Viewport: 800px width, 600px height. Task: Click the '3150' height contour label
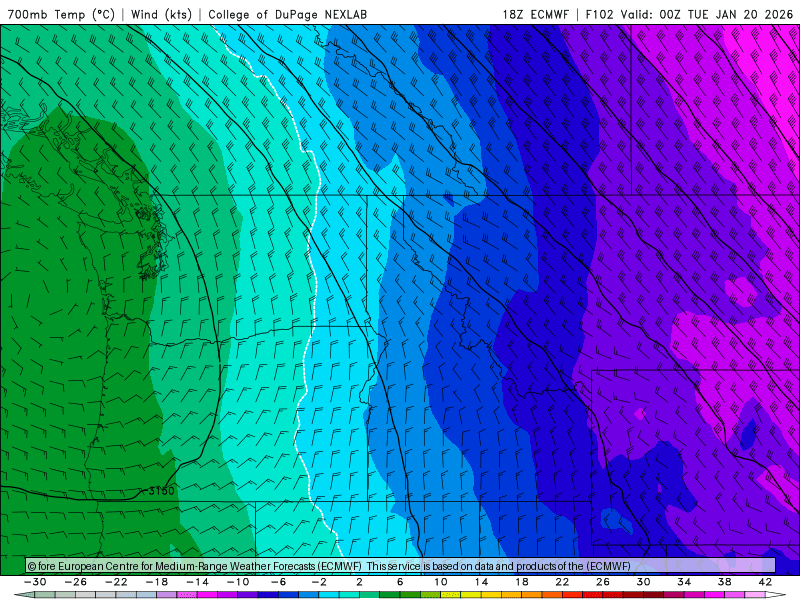point(161,491)
